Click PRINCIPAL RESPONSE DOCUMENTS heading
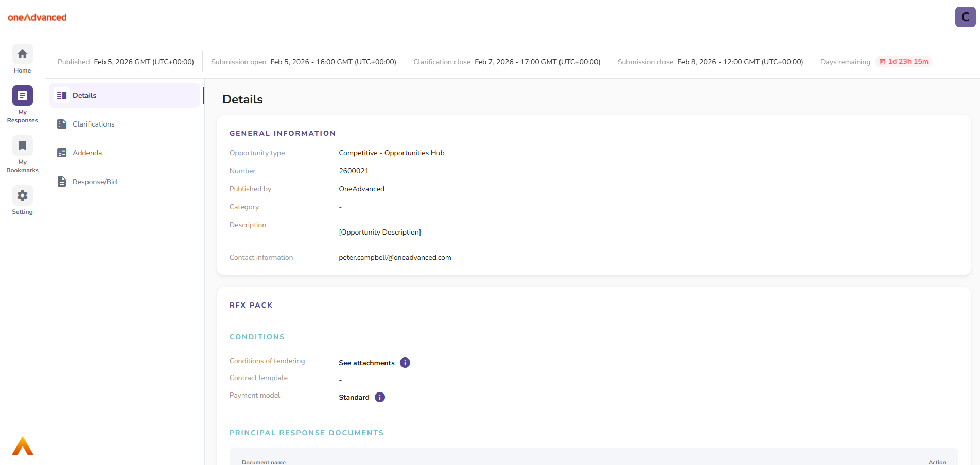 (307, 433)
